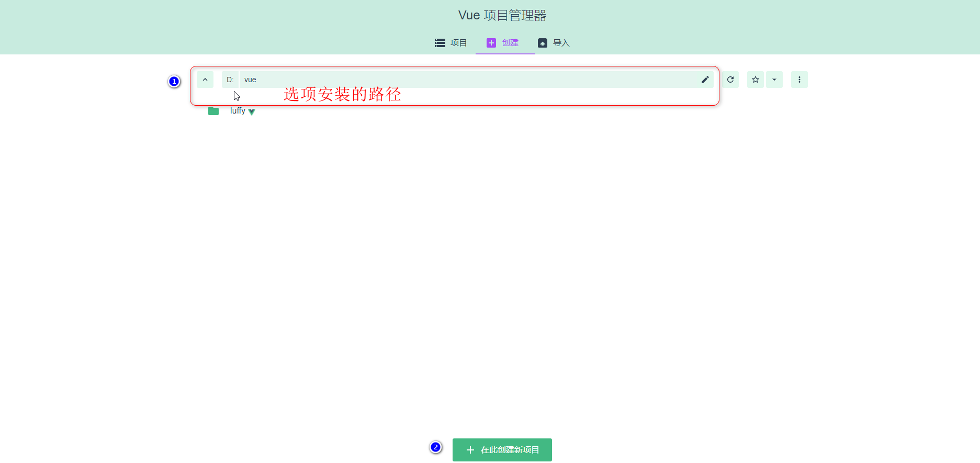The height and width of the screenshot is (463, 980).
Task: Refresh the folder list
Action: coord(730,80)
